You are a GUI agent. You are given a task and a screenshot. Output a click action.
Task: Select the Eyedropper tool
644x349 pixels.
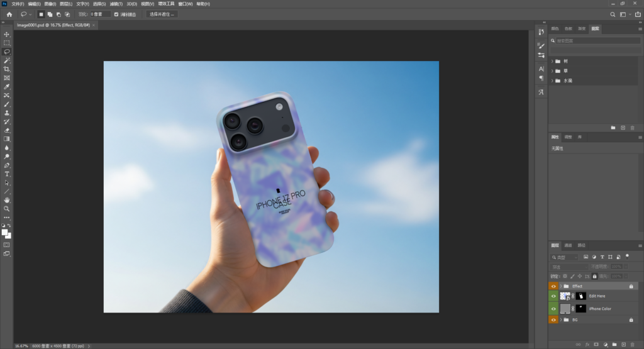(6, 87)
